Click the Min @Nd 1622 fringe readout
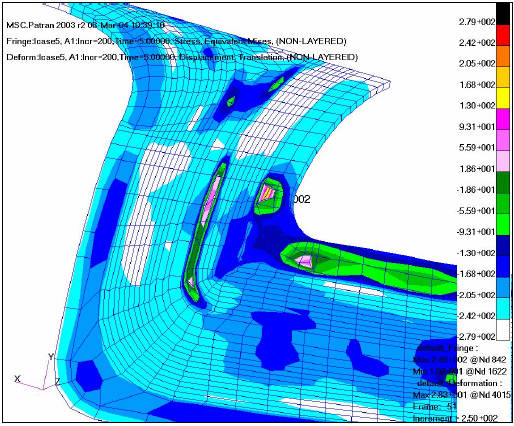Viewport: 514px width, 426px height. [460, 371]
